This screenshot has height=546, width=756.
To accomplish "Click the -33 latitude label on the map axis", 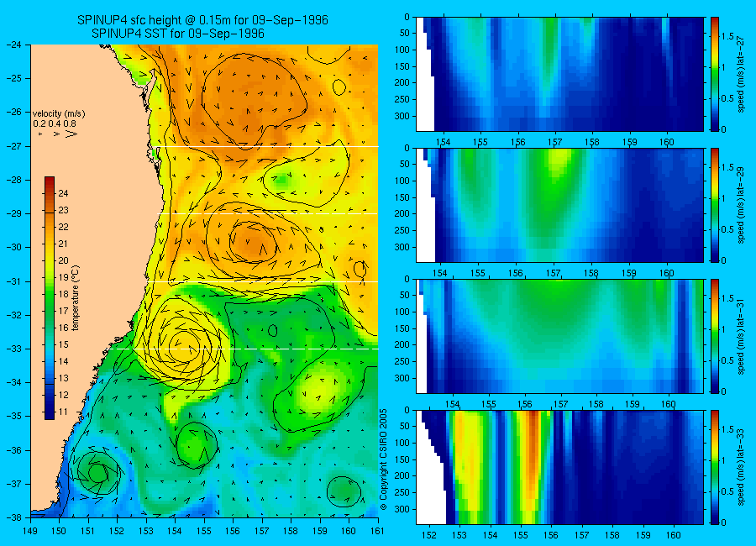I will [x=14, y=349].
